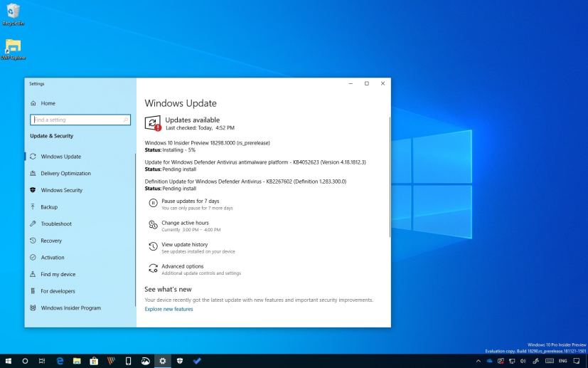Click the pause icon beside Pause updates

coord(153,203)
